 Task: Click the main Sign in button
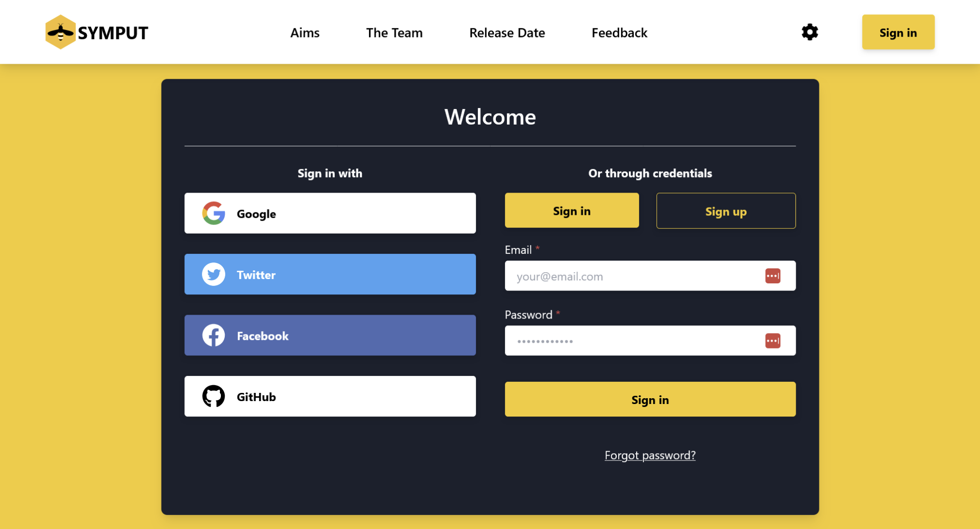coord(650,399)
